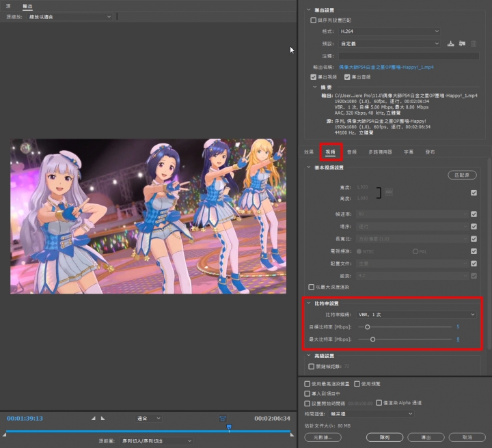Click the Cancel button
The height and width of the screenshot is (448, 492).
[467, 437]
